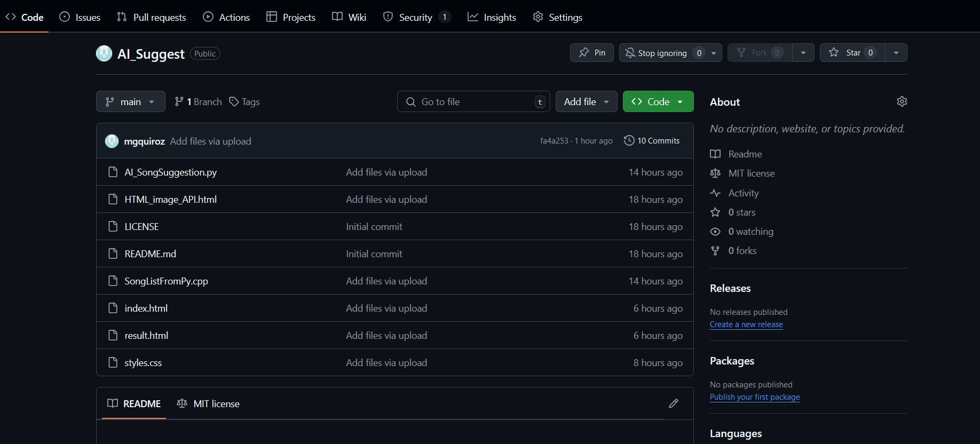Open commit message for SongListFromPy.cpp
This screenshot has width=980, height=444.
click(x=386, y=281)
